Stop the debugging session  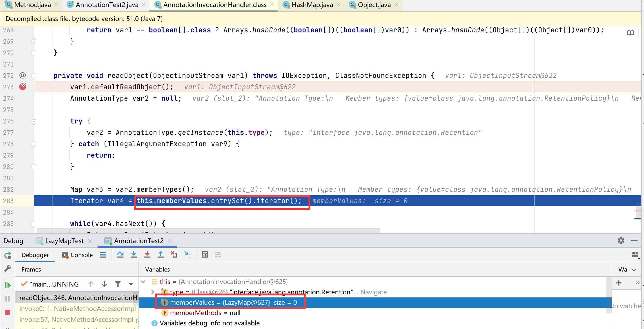click(8, 312)
